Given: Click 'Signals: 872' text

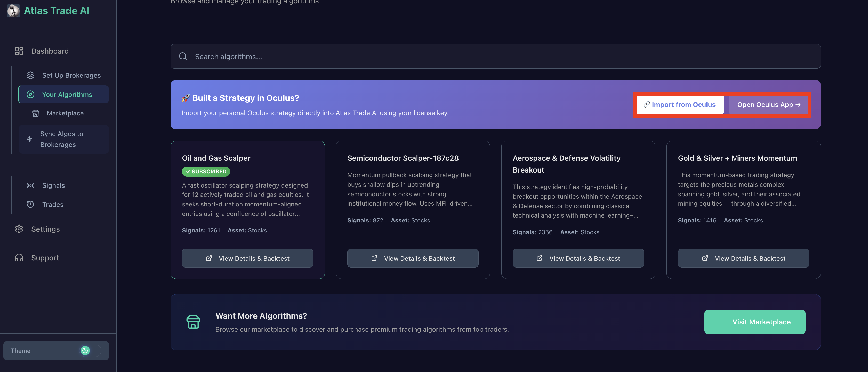Looking at the screenshot, I should (365, 220).
